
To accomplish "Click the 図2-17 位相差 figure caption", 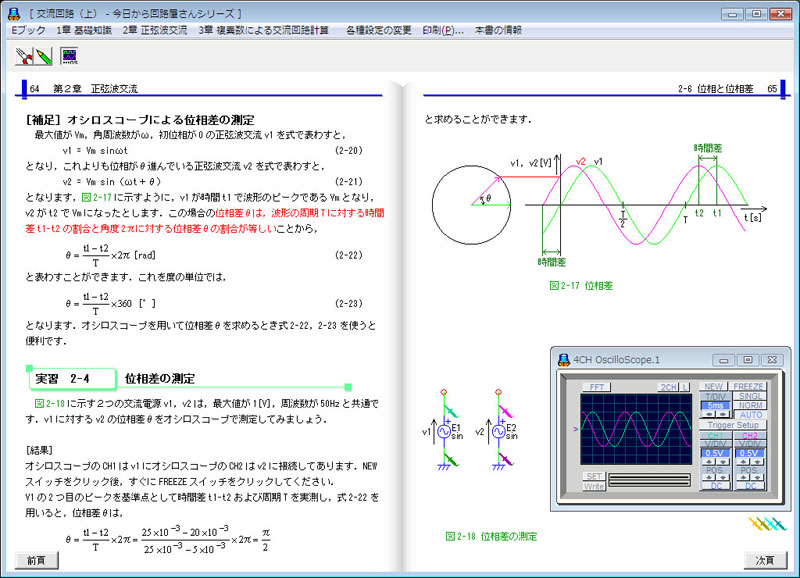I will coord(581,286).
